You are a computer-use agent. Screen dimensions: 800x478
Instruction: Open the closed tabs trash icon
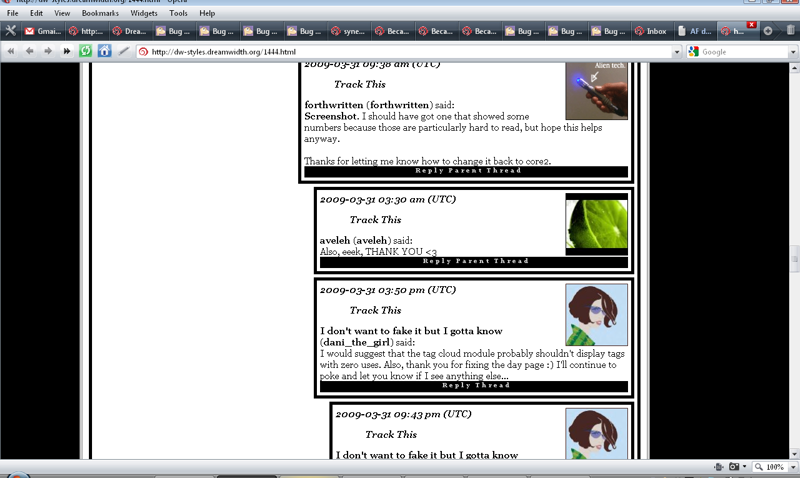788,31
